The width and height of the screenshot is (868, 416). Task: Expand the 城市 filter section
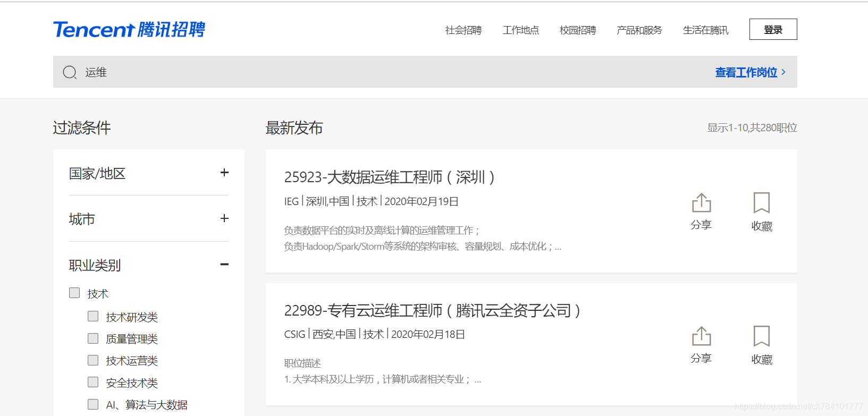224,218
